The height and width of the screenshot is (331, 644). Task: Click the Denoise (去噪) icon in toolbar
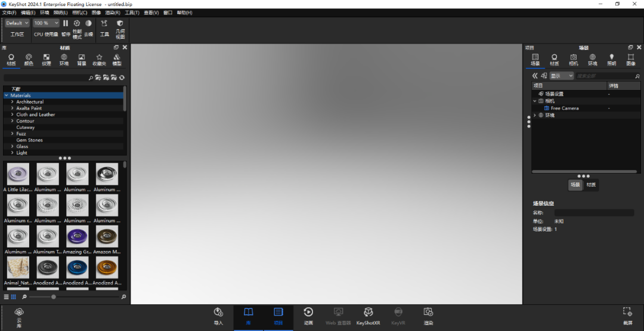pyautogui.click(x=88, y=27)
